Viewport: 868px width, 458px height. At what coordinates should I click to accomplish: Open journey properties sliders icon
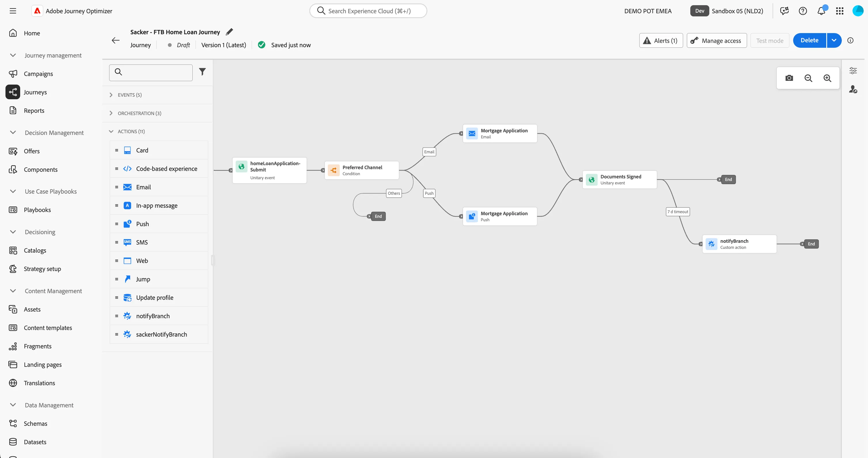tap(853, 71)
